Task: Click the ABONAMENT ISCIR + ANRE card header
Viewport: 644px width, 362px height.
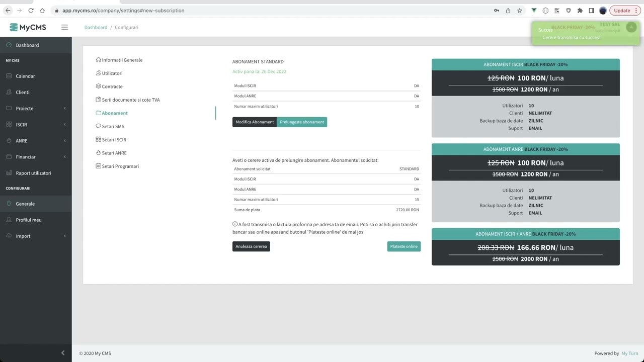Action: click(526, 234)
